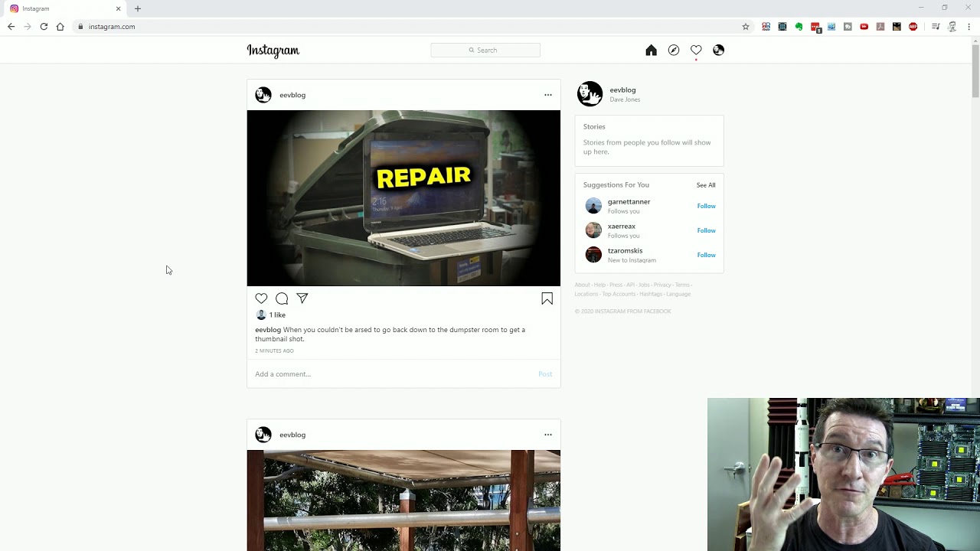Image resolution: width=980 pixels, height=551 pixels.
Task: Reload the page
Action: point(44,26)
